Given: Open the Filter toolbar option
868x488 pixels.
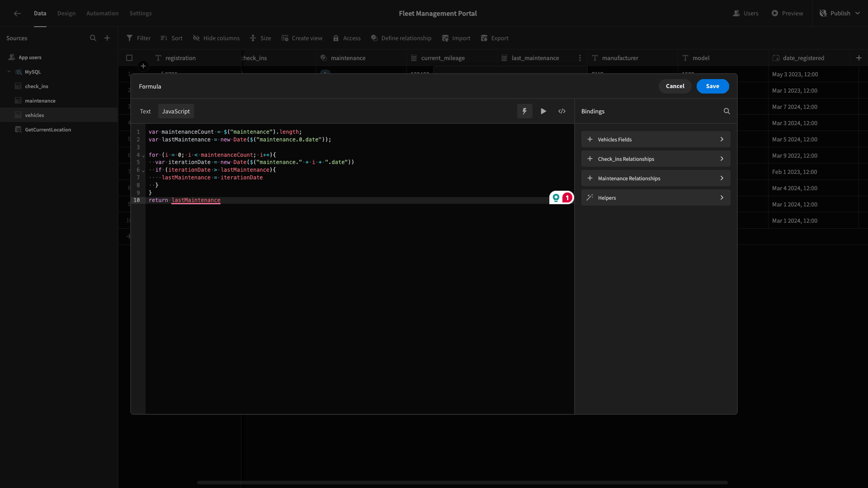Looking at the screenshot, I should [x=138, y=38].
